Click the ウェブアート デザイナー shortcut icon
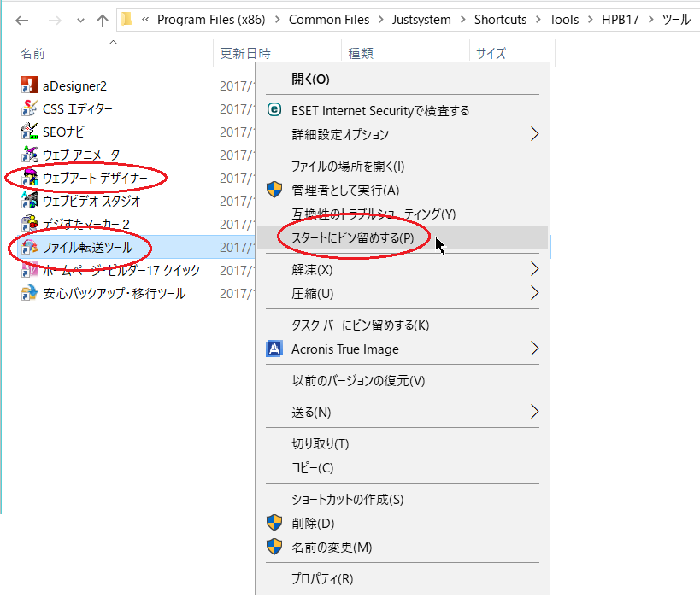 (x=29, y=178)
